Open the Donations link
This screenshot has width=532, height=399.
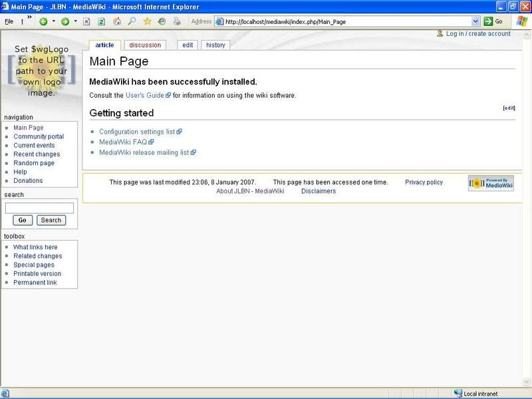28,180
